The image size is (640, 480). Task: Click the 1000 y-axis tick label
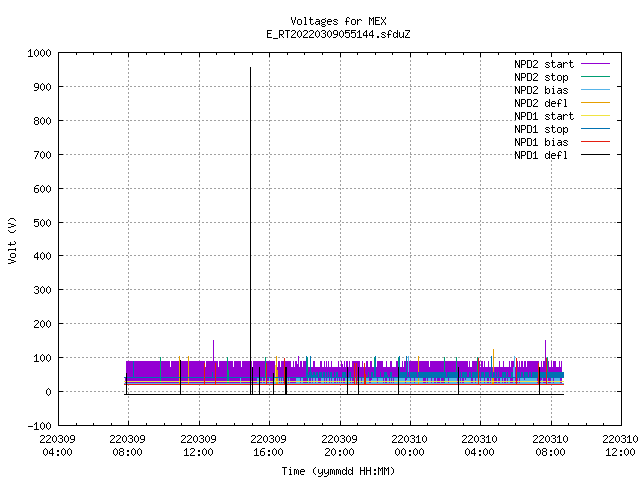coord(39,53)
